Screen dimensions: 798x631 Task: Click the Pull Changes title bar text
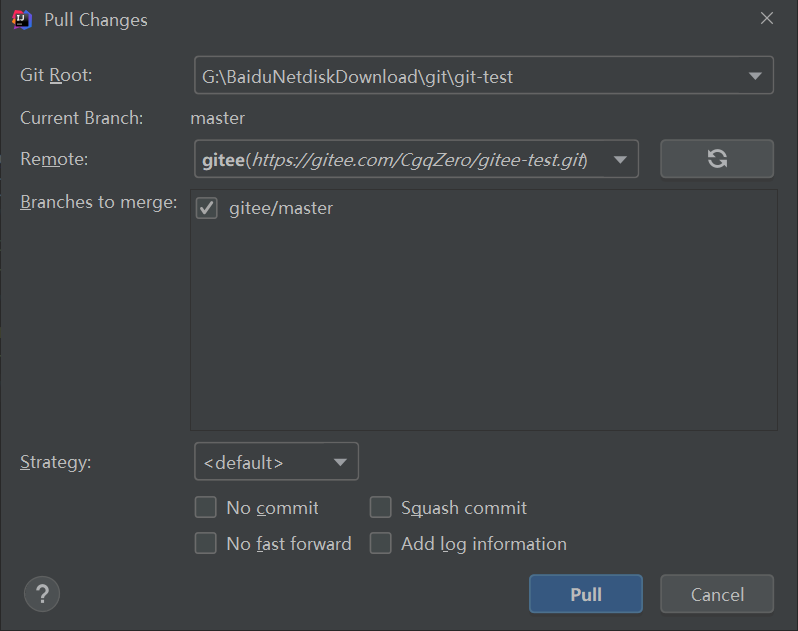pos(96,19)
